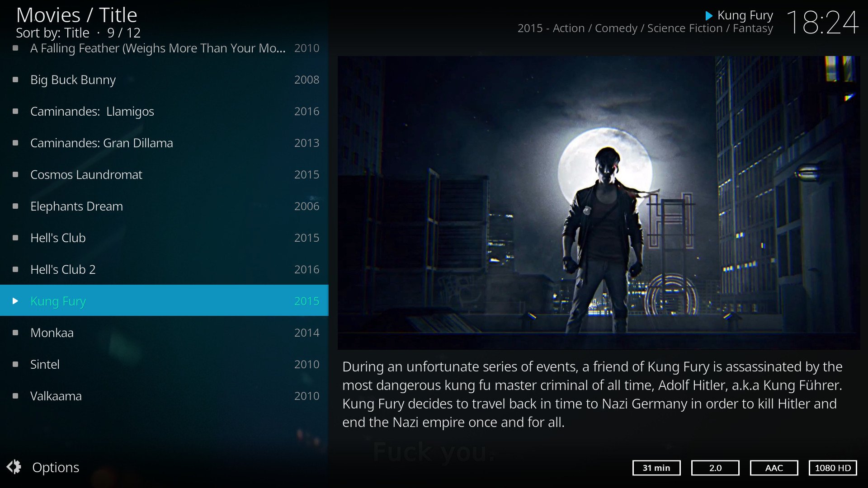This screenshot has height=488, width=868.
Task: Select A Falling Feather movie entry
Action: pos(164,48)
